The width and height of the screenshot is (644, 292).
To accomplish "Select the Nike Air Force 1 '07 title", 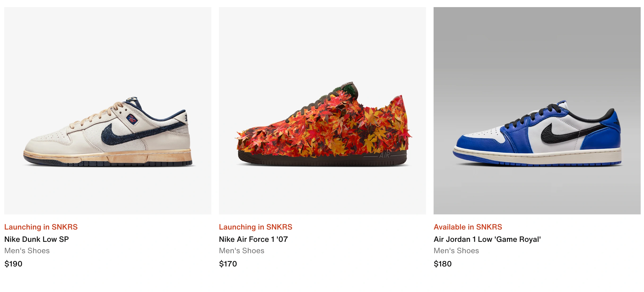I will [x=253, y=239].
